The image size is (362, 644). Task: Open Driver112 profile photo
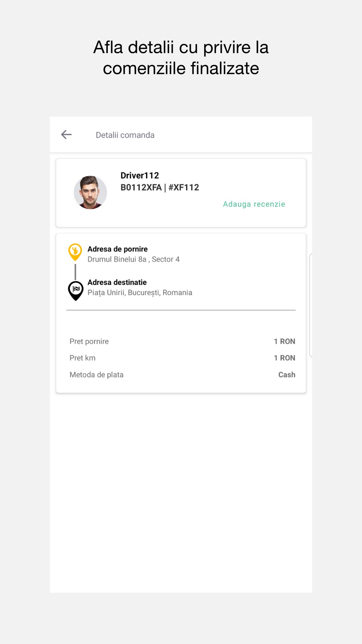[x=90, y=192]
